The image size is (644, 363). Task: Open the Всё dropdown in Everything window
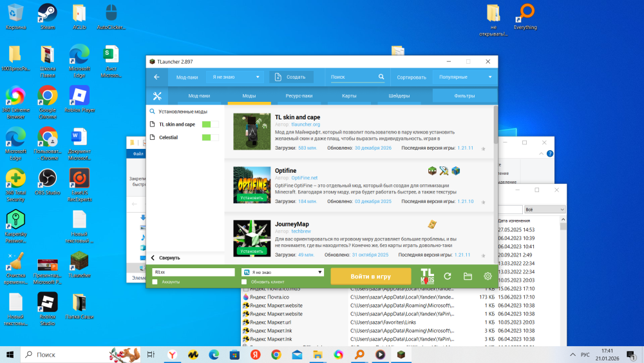click(545, 210)
